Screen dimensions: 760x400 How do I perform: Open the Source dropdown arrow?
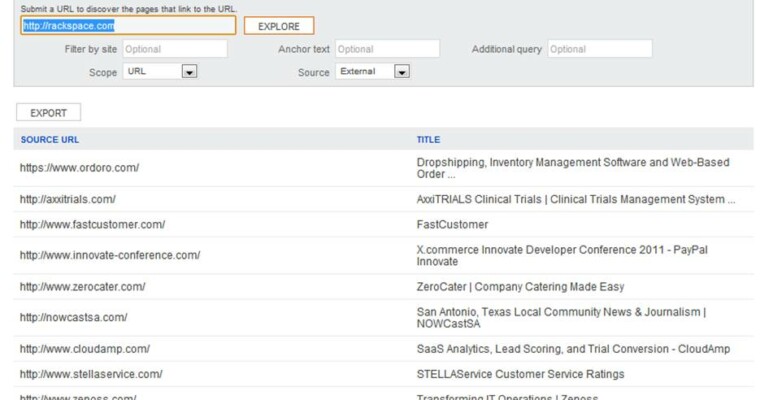(402, 72)
